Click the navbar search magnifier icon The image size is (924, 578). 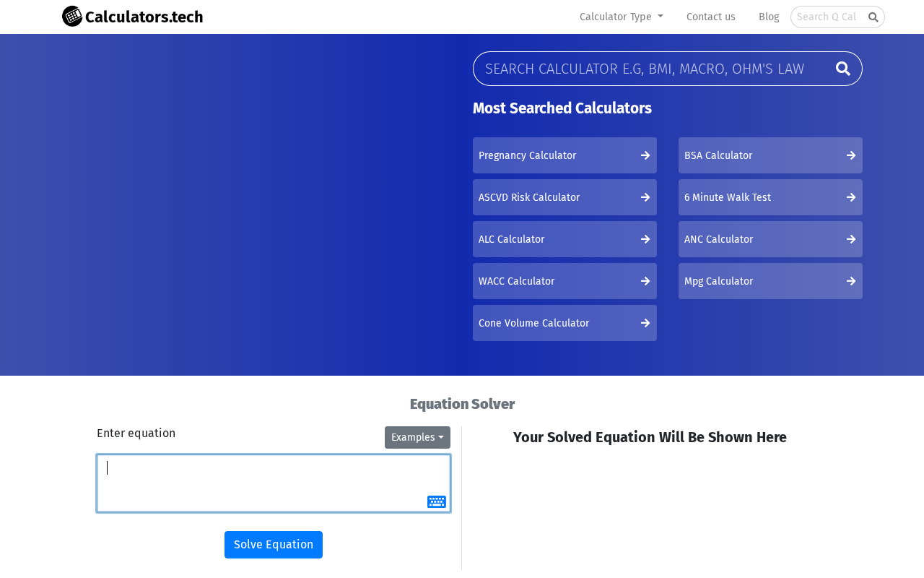tap(873, 17)
